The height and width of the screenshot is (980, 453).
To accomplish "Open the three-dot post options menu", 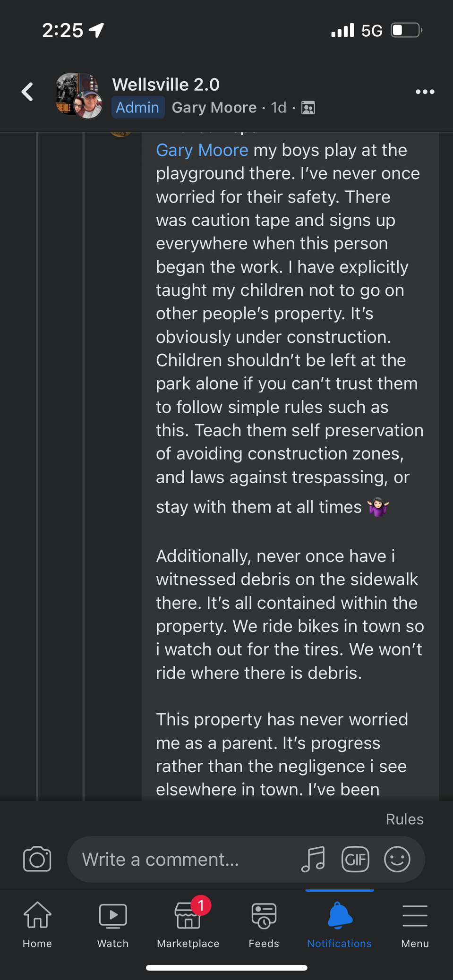I will 425,92.
